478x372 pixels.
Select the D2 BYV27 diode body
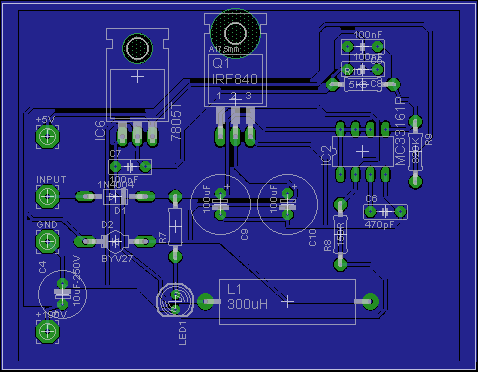[x=115, y=241]
